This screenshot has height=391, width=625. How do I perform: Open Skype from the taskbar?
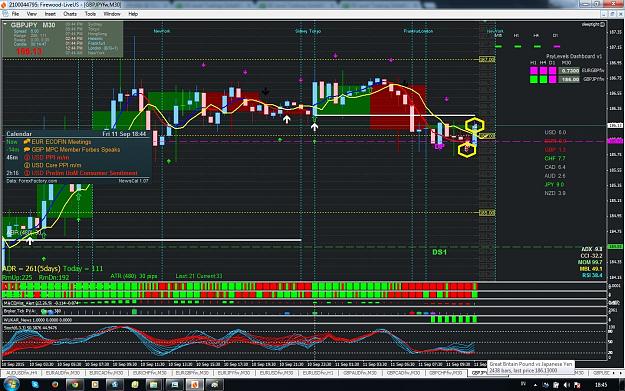tap(35, 385)
